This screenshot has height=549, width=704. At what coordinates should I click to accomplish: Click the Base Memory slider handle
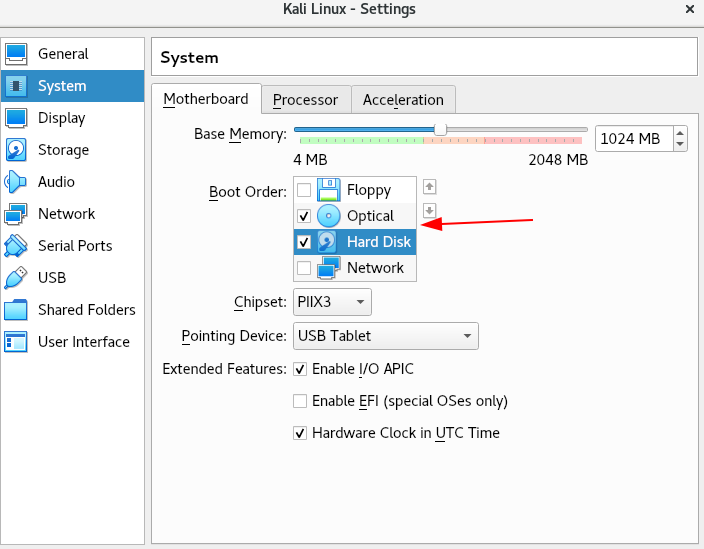[440, 130]
